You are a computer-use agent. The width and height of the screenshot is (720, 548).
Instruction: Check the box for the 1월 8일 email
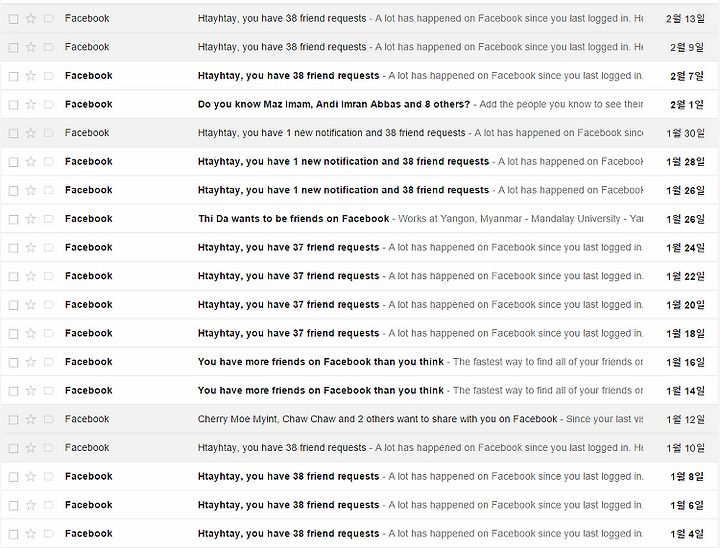click(x=14, y=477)
